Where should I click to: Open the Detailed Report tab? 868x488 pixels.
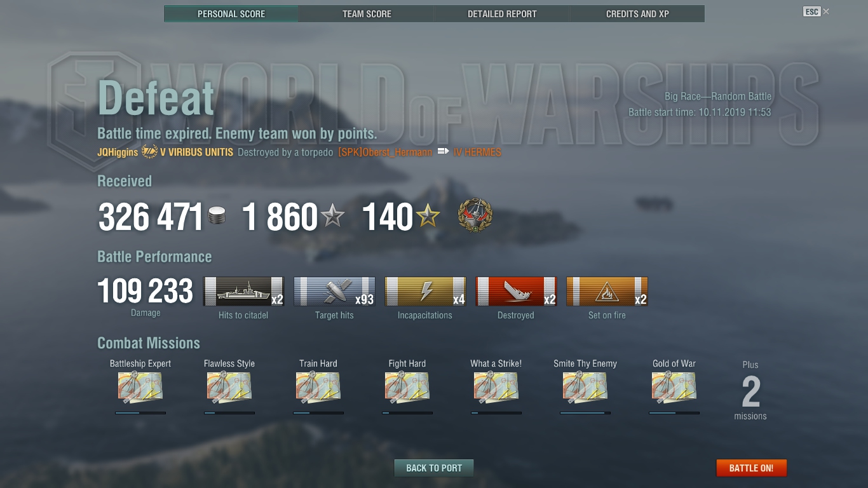(502, 14)
